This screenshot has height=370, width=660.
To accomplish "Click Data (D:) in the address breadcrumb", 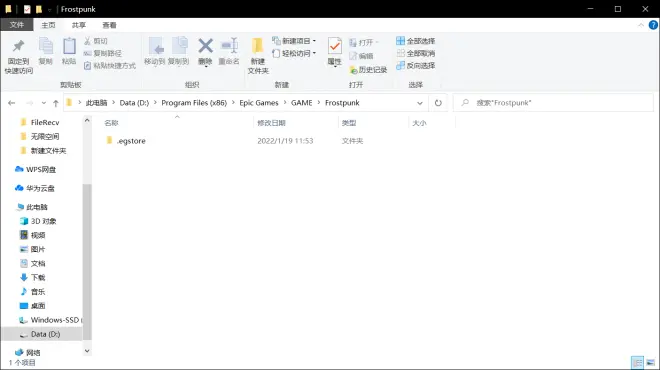I will pos(134,103).
